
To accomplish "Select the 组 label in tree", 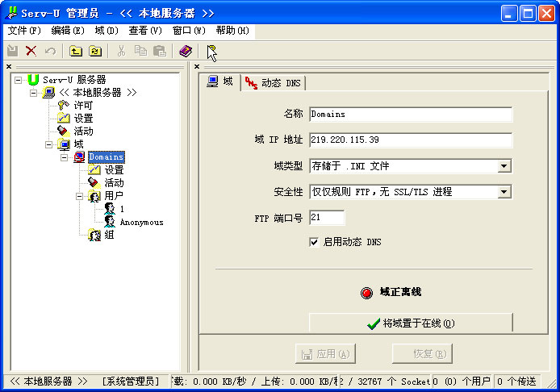I will [x=109, y=235].
